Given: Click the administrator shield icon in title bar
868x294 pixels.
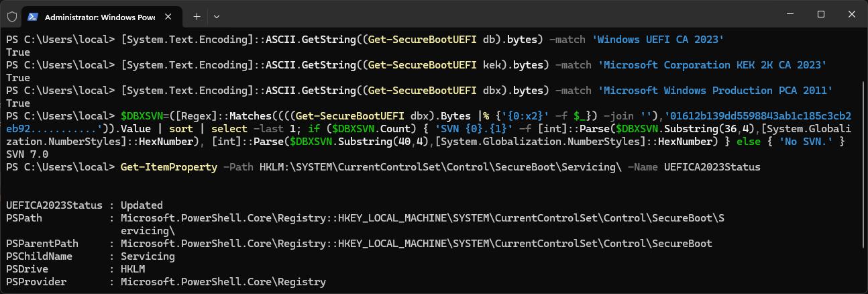Looking at the screenshot, I should pyautogui.click(x=13, y=15).
